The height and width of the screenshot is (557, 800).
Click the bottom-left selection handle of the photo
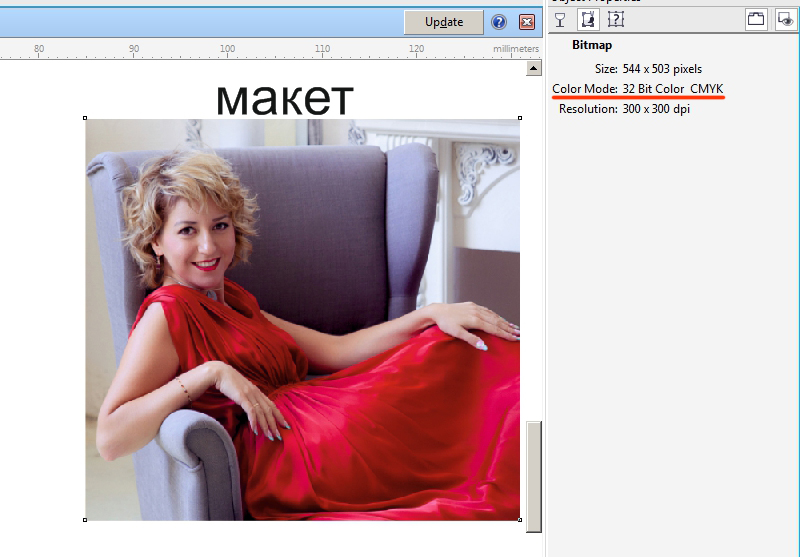click(x=85, y=520)
